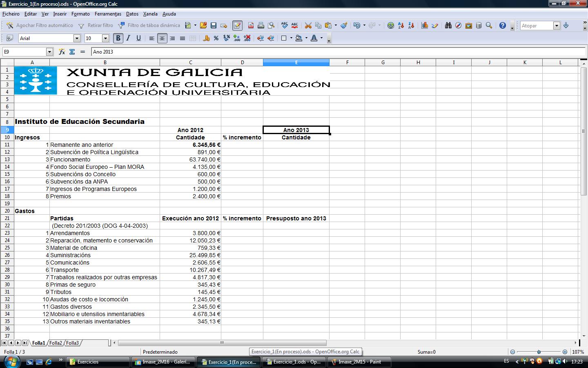This screenshot has width=588, height=368.
Task: Expand the font size dropdown
Action: 105,38
